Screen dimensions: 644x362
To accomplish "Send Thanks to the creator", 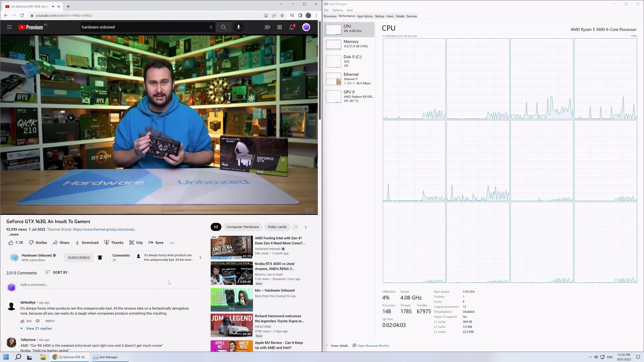I will pos(114,243).
